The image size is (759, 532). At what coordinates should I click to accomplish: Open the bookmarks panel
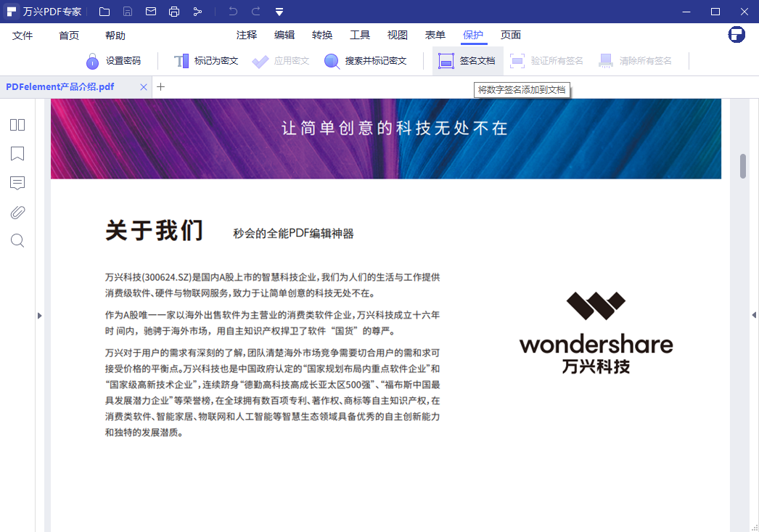click(17, 153)
